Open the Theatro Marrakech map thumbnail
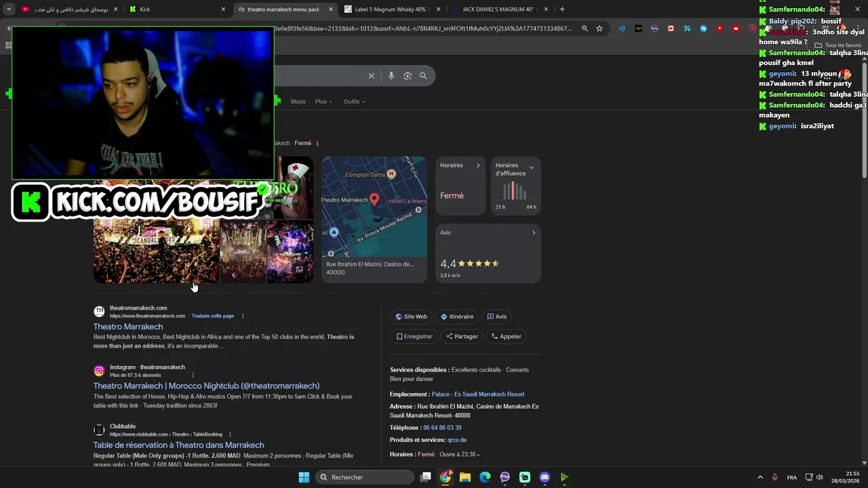This screenshot has width=868, height=488. click(x=374, y=207)
